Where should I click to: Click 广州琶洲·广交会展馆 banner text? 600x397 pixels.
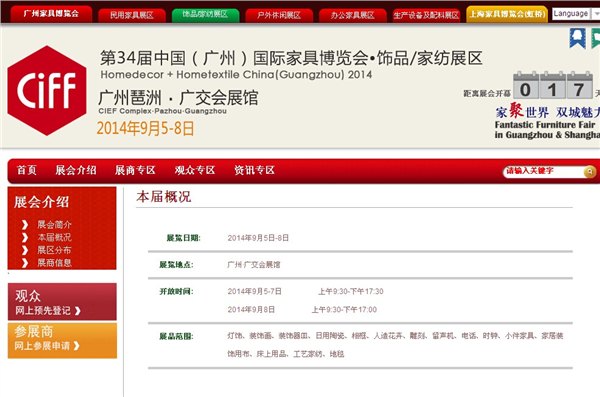(178, 98)
